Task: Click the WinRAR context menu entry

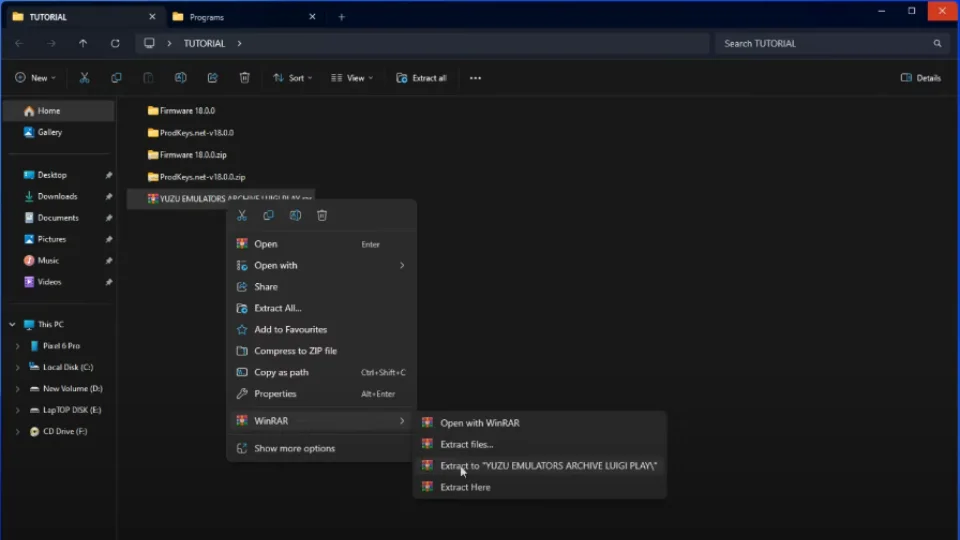Action: click(321, 421)
